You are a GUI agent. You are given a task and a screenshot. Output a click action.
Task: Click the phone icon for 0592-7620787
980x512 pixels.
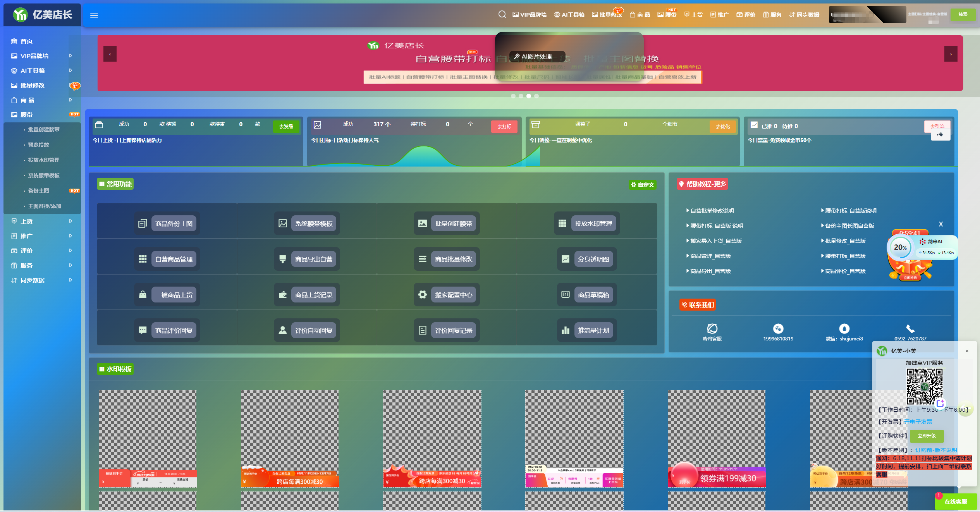910,328
